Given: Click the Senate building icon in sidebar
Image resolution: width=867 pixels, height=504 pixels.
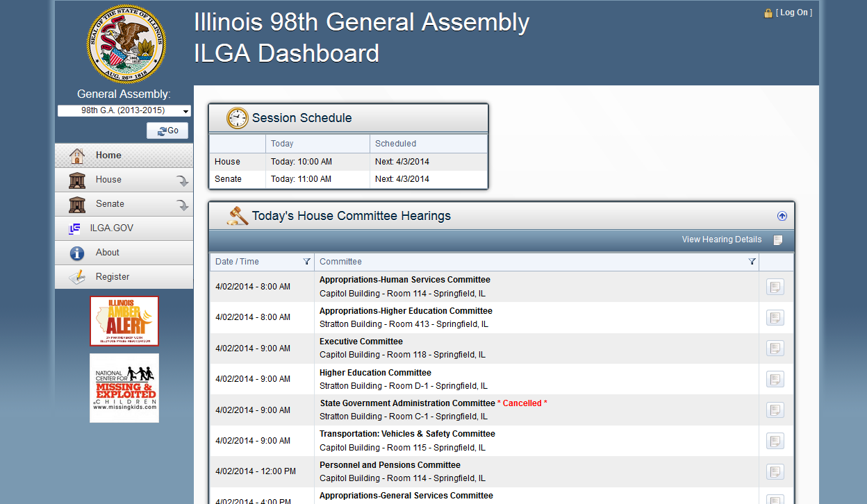Looking at the screenshot, I should click(x=76, y=204).
